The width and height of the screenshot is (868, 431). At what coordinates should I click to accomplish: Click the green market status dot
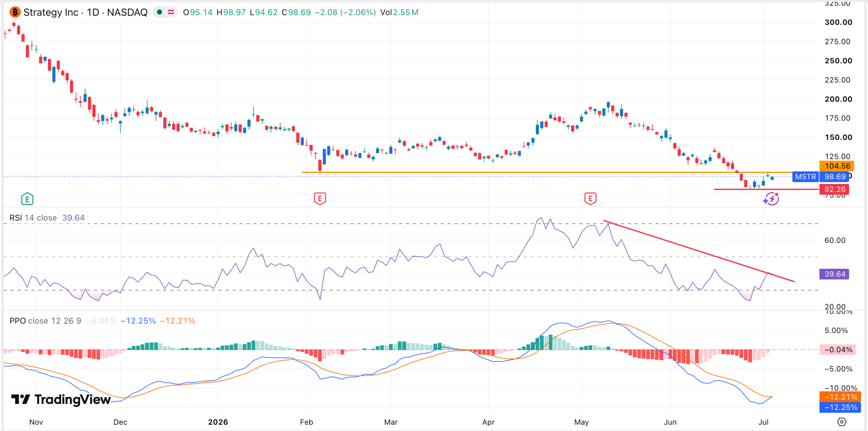(x=159, y=12)
